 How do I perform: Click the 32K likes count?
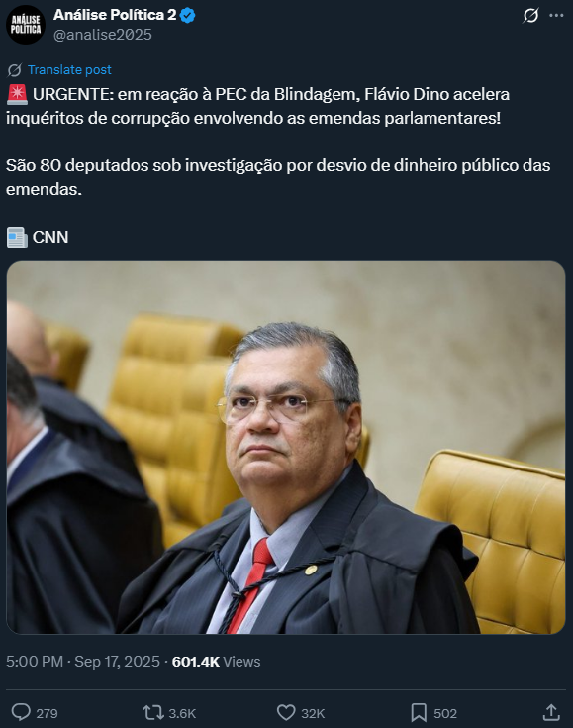tap(313, 713)
